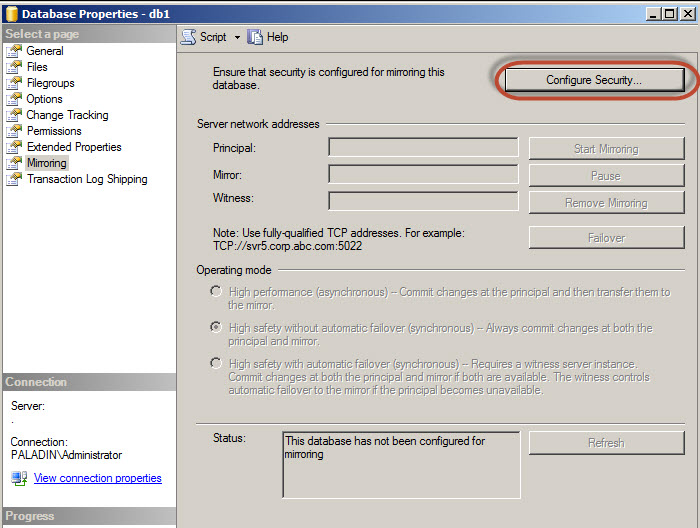Image resolution: width=700 pixels, height=528 pixels.
Task: Click the Help toolbar button
Action: click(x=268, y=37)
